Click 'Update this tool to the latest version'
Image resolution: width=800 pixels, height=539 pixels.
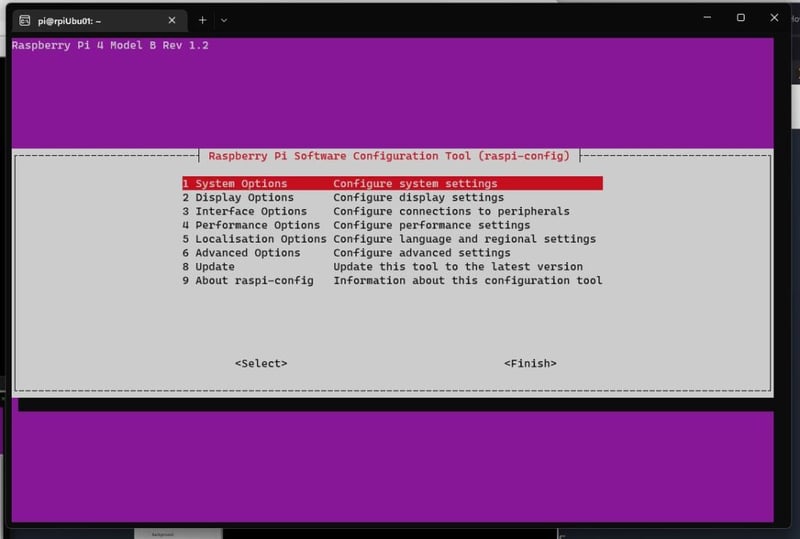(x=458, y=266)
